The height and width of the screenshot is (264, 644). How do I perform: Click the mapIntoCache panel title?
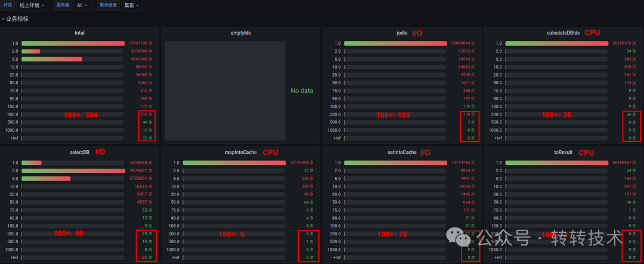coord(241,153)
